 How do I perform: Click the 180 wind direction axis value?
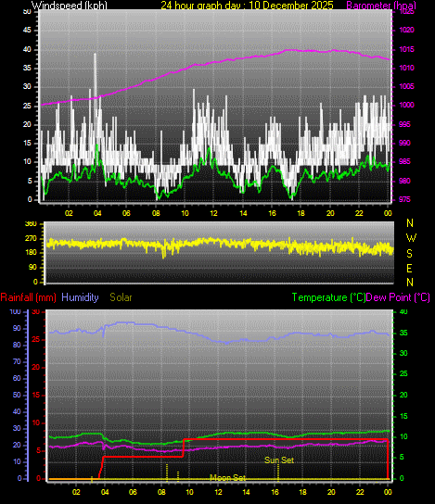(x=31, y=253)
